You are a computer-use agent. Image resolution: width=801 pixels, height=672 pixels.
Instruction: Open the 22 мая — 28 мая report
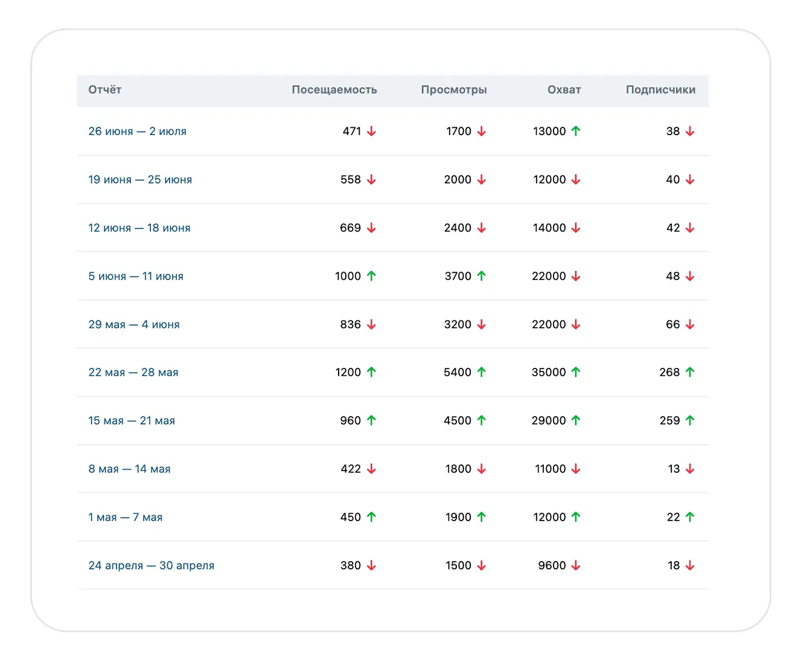tap(133, 373)
